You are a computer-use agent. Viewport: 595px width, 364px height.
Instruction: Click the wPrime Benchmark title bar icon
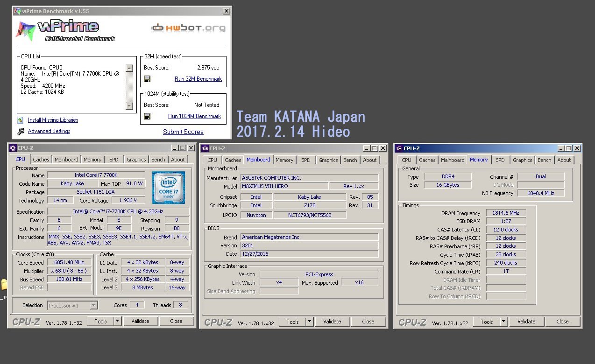click(x=18, y=11)
